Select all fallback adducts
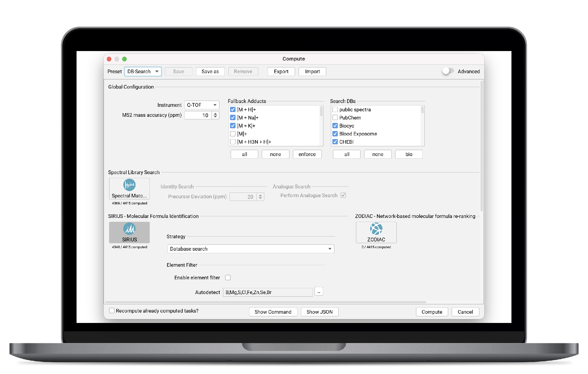 244,154
